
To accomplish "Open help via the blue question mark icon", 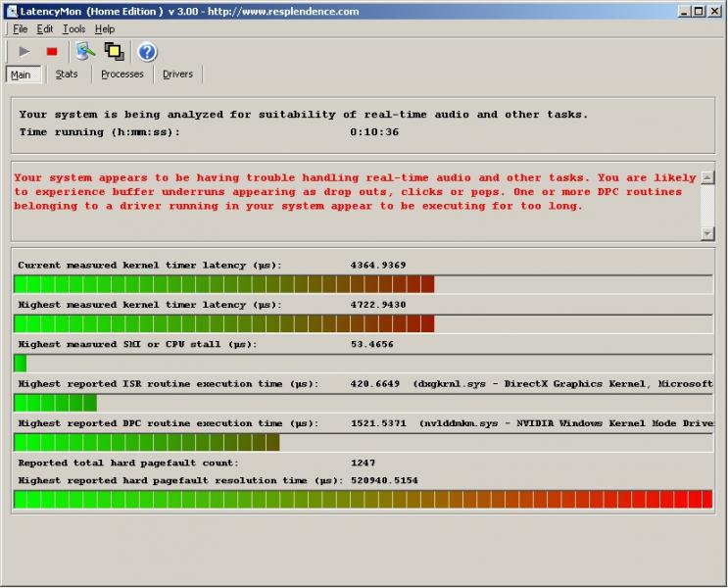I will [x=147, y=52].
